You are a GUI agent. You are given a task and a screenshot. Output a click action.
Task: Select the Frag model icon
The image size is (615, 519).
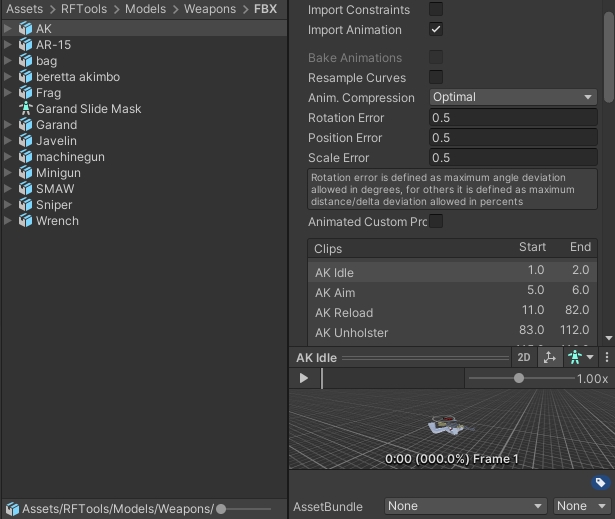[25, 93]
